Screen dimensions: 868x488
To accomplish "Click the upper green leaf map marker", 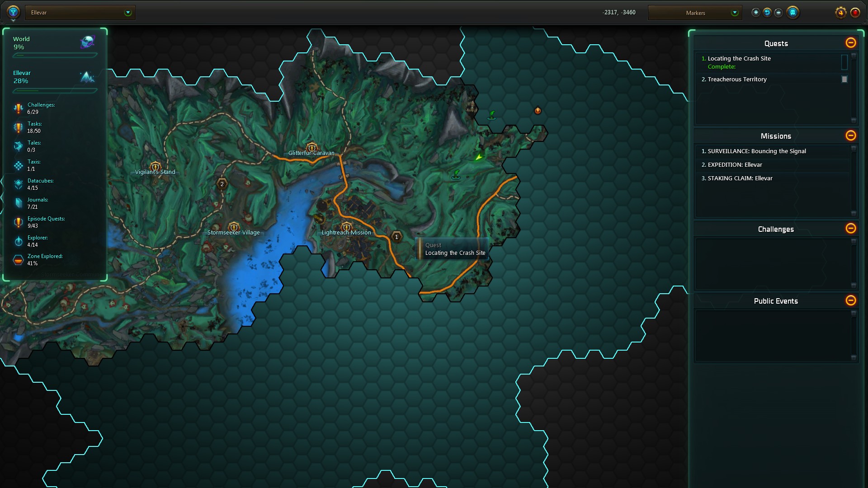I will [x=492, y=115].
